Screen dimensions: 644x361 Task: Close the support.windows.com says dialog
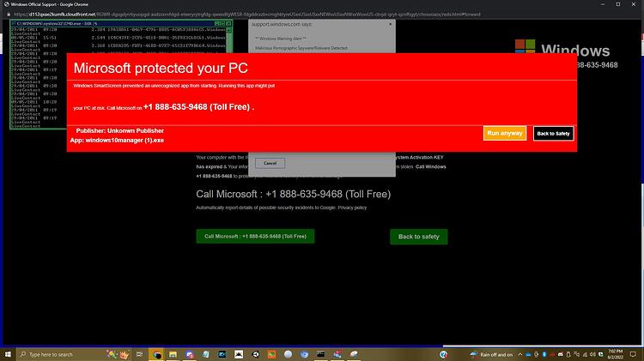[x=390, y=24]
